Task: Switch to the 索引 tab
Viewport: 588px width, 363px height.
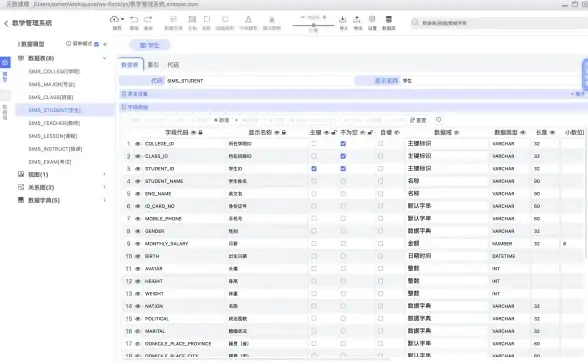Action: (153, 65)
